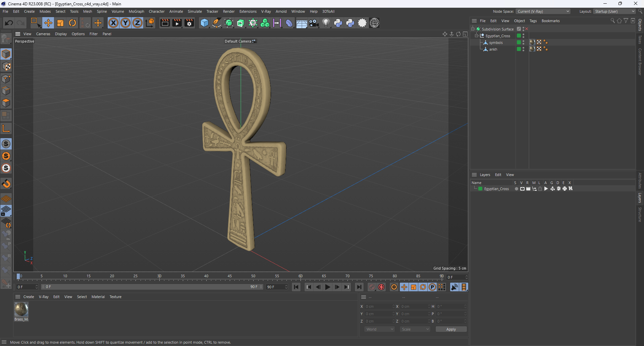
Task: Add a light bulb object
Action: (x=326, y=23)
